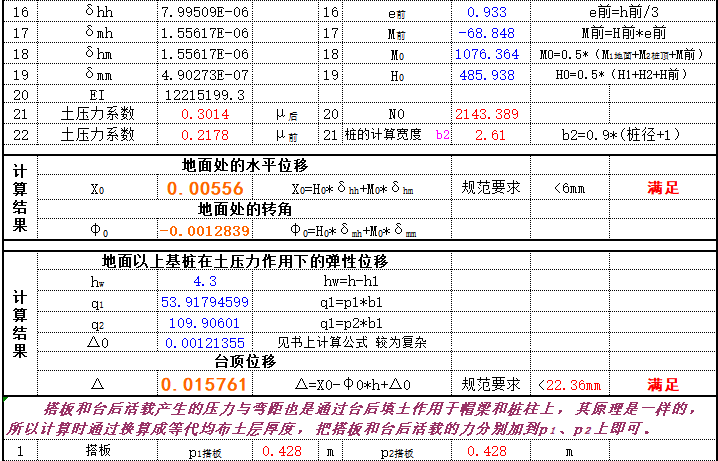This screenshot has width=718, height=461.
Task: Click the M0 label cell
Action: [x=397, y=54]
